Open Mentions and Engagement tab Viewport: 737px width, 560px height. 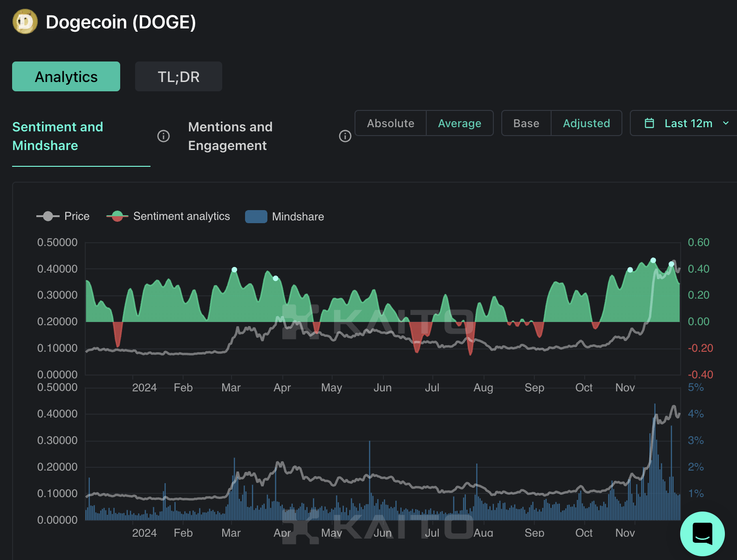[x=230, y=136]
